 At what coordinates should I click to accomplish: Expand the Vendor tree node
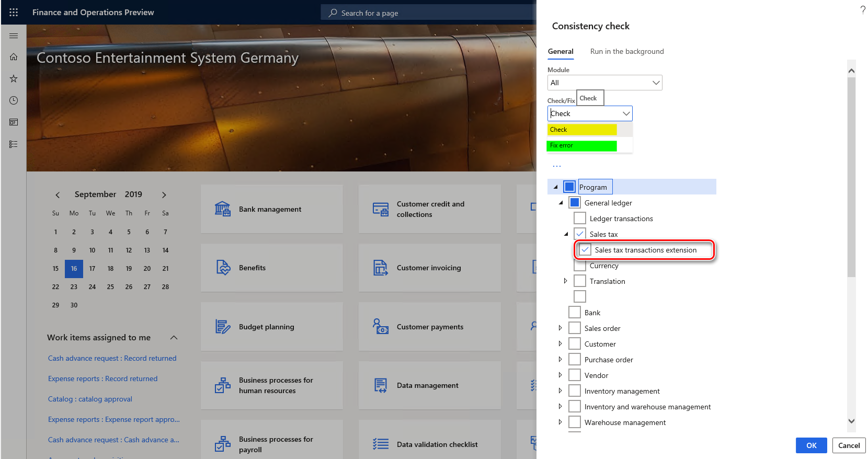(x=561, y=375)
